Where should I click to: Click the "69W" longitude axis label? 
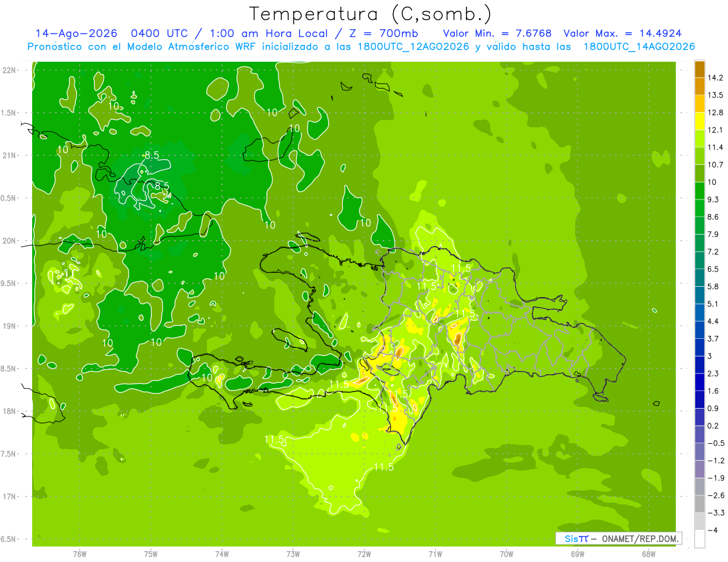[x=578, y=554]
